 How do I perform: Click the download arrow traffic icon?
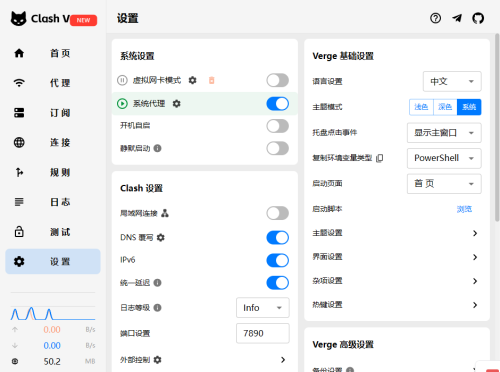(x=15, y=345)
